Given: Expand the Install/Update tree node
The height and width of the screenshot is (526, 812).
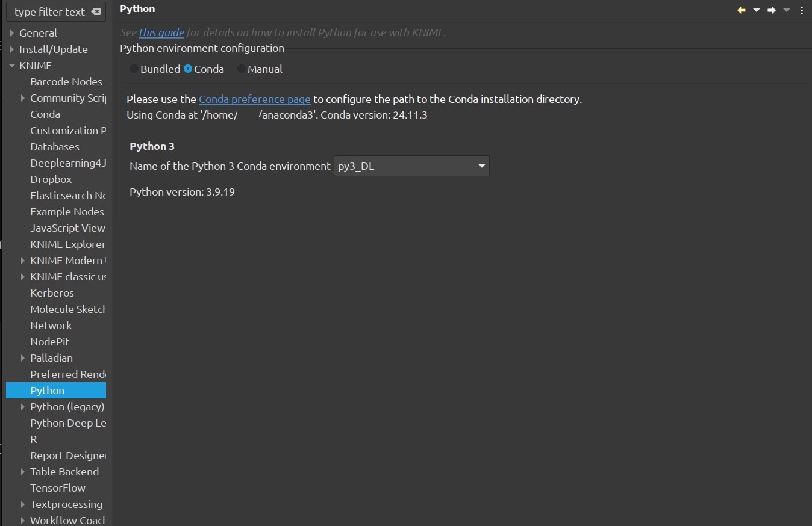Looking at the screenshot, I should (x=11, y=49).
